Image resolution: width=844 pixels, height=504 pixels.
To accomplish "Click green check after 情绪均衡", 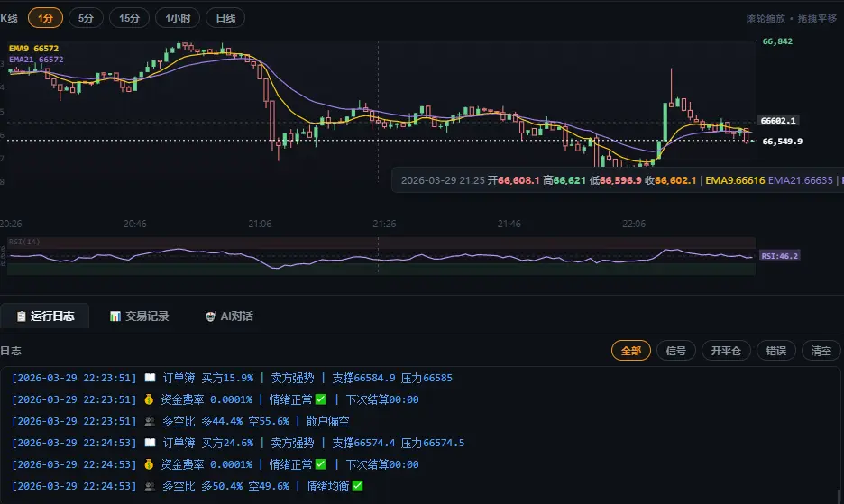I will [x=357, y=486].
